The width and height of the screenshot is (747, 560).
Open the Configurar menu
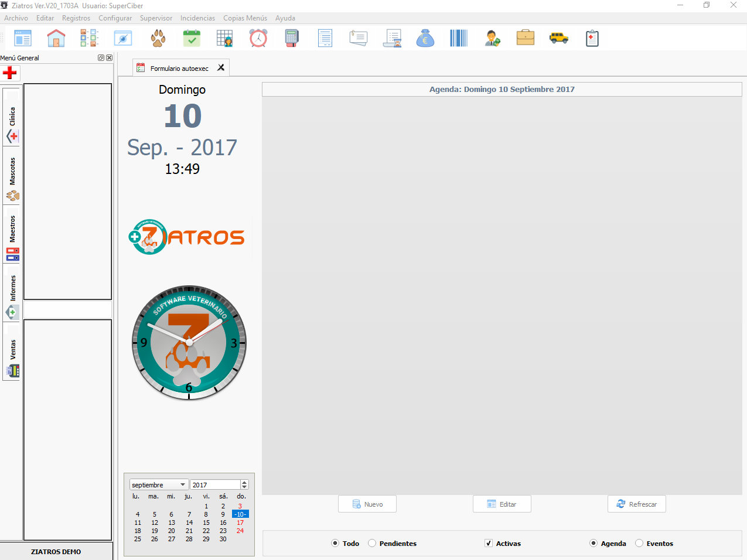(115, 18)
